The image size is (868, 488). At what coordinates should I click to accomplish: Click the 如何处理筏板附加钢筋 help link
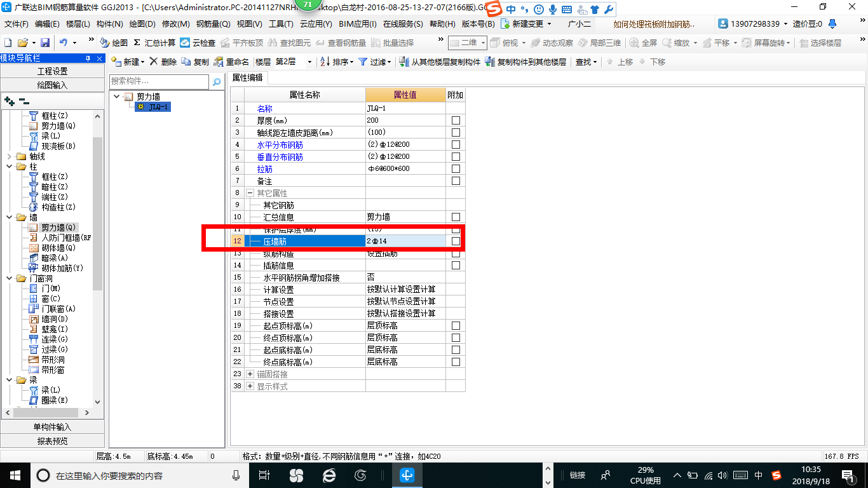(654, 24)
